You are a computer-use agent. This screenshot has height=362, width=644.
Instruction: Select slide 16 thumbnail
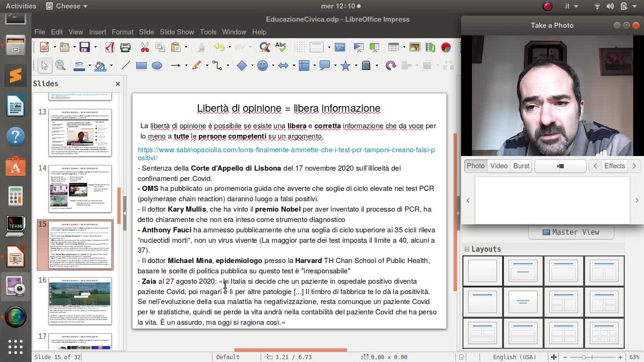click(80, 301)
